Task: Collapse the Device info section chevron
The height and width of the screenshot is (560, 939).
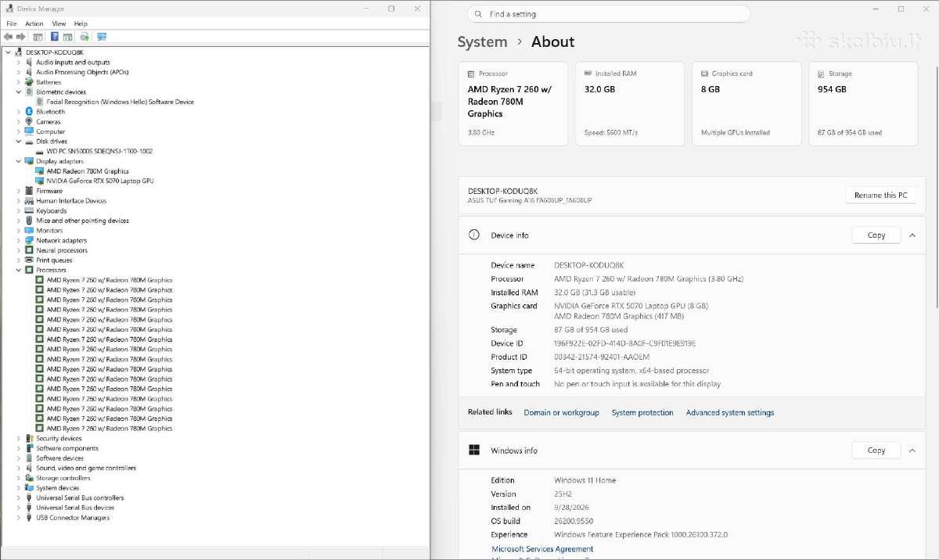Action: coord(912,235)
